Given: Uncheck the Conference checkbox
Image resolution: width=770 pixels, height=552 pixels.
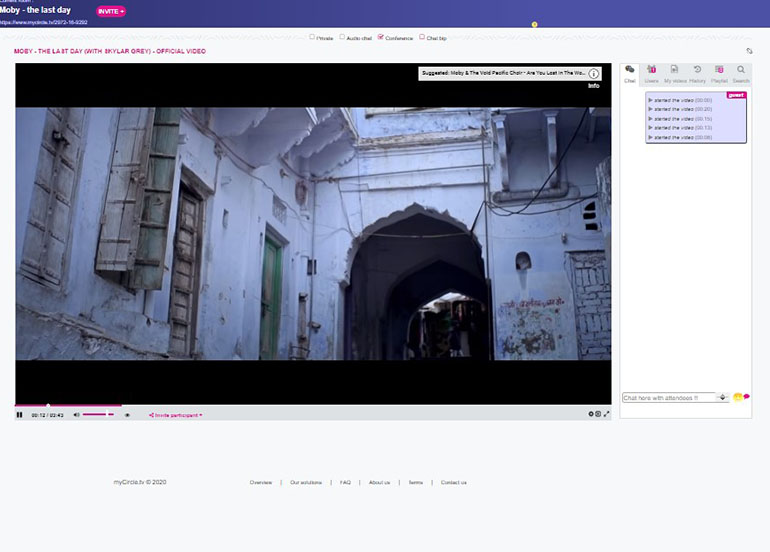Looking at the screenshot, I should (381, 37).
